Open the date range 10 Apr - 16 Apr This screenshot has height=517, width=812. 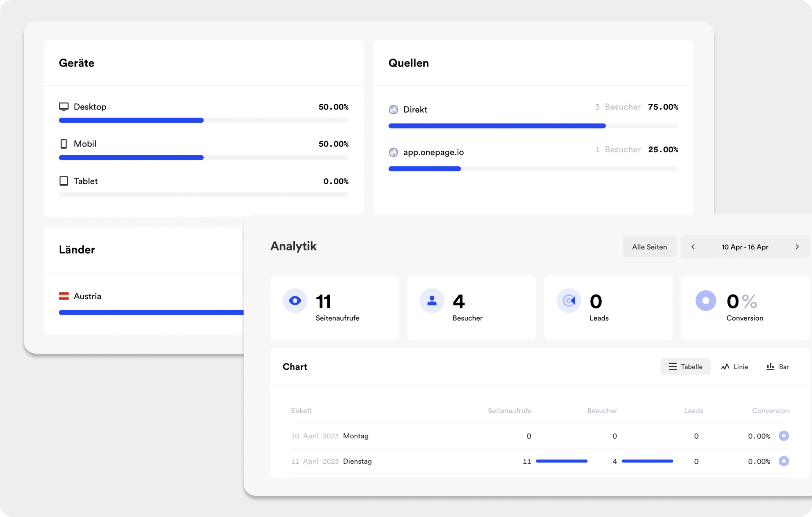(x=745, y=247)
